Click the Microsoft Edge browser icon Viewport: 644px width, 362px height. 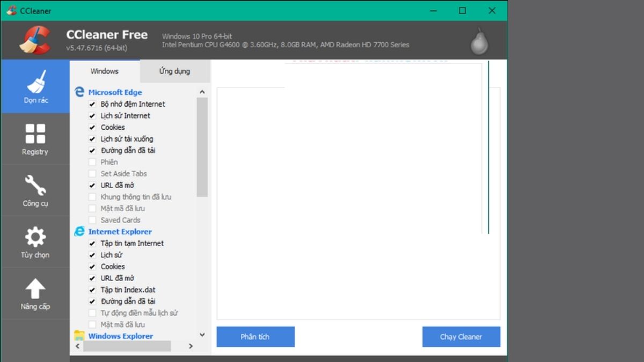79,92
